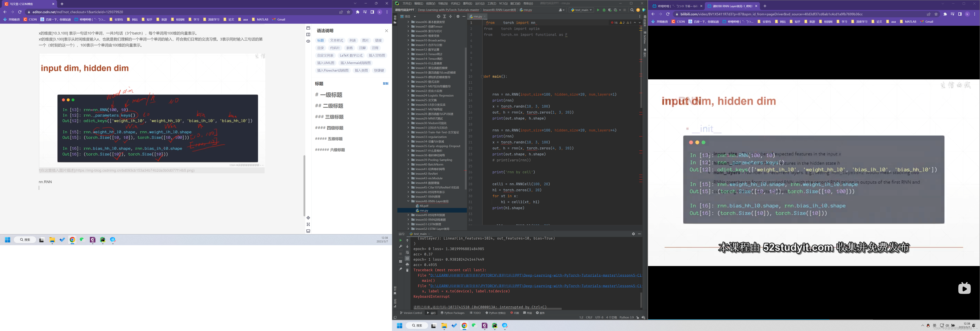
Task: Jump down the stack trace arrow in run panel
Action: pos(407,246)
